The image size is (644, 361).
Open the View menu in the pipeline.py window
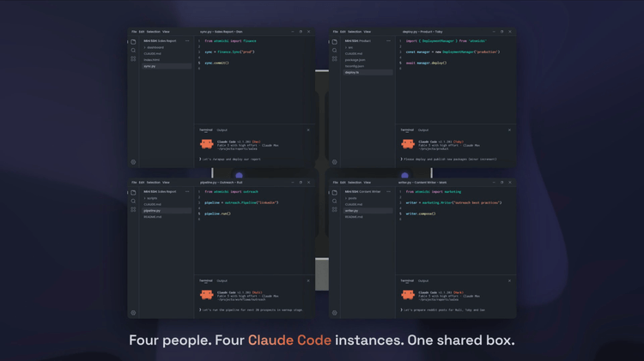(166, 183)
